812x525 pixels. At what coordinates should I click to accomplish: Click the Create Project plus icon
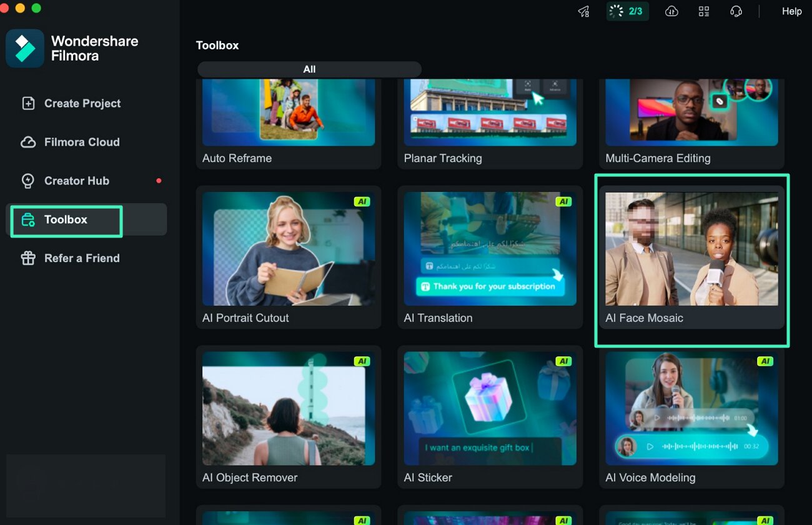pyautogui.click(x=28, y=104)
